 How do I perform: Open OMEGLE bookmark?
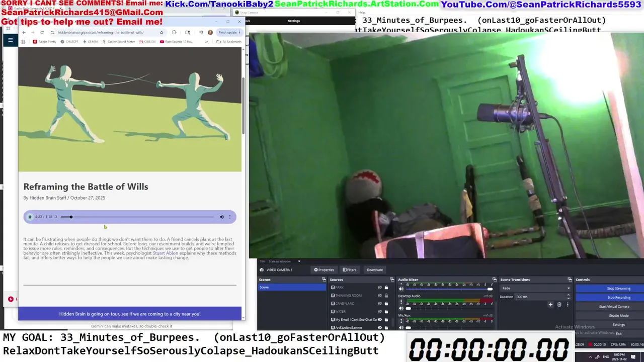point(147,42)
